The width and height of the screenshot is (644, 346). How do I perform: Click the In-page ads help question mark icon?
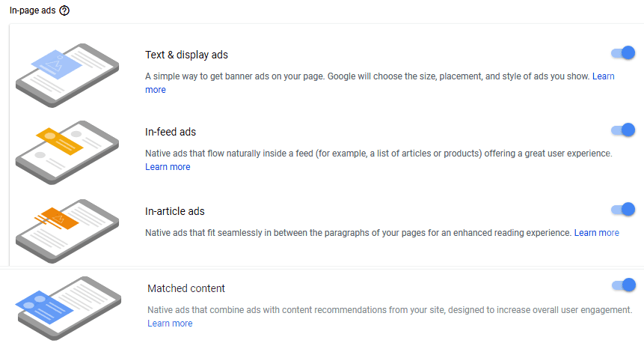(64, 11)
